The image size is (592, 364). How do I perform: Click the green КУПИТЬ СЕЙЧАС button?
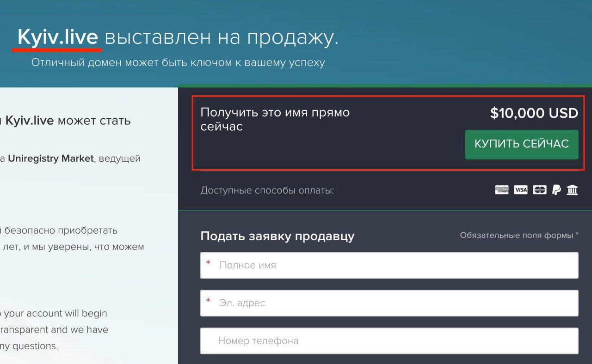tap(522, 144)
